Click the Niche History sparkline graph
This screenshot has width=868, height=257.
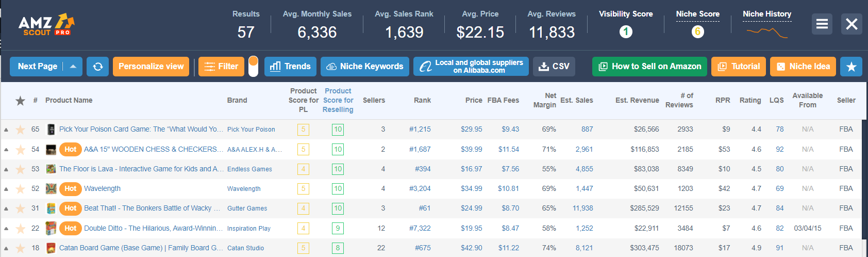[x=767, y=33]
